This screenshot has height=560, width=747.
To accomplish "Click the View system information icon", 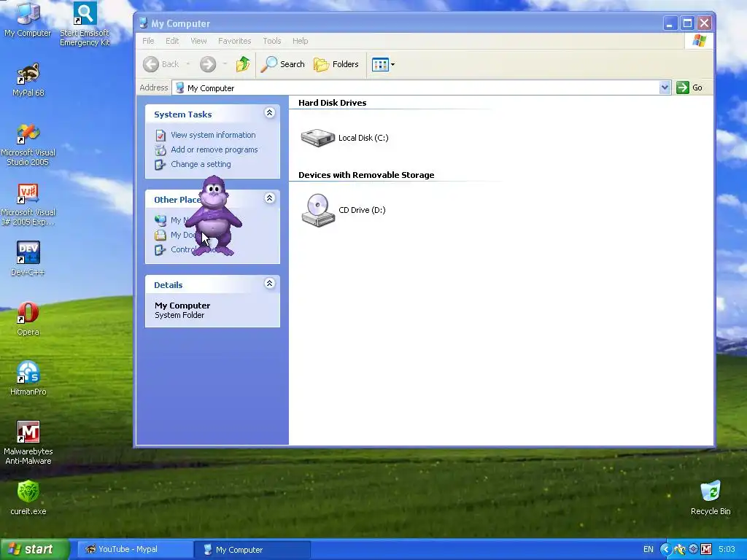I will click(160, 135).
